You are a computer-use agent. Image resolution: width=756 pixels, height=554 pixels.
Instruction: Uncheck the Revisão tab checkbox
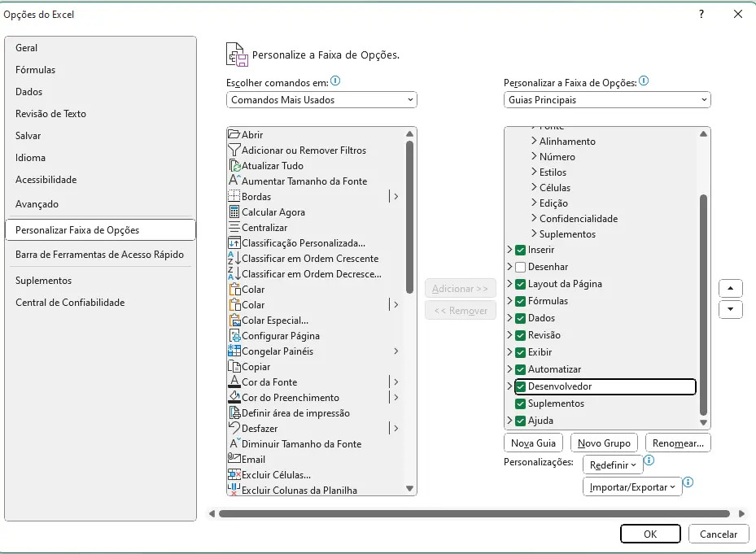coord(520,336)
